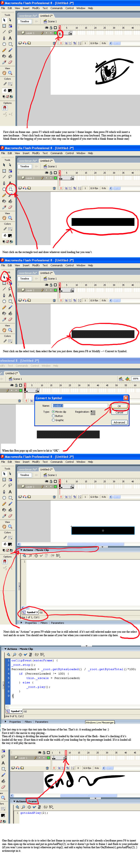The image size is (140, 868).
Task: Choose the Paint Bucket tool in eye-drawing window
Action: pos(10,56)
